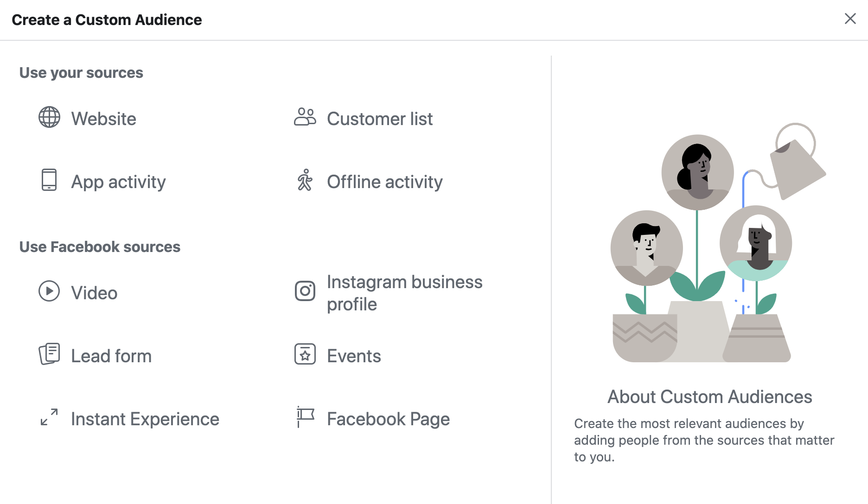Image resolution: width=868 pixels, height=504 pixels.
Task: Choose Video under Facebook sources
Action: click(x=94, y=293)
